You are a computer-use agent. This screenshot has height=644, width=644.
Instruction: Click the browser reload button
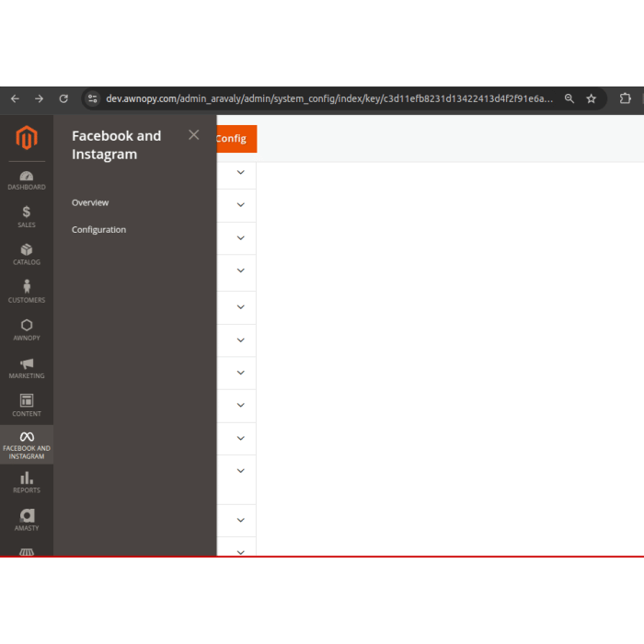coord(63,98)
